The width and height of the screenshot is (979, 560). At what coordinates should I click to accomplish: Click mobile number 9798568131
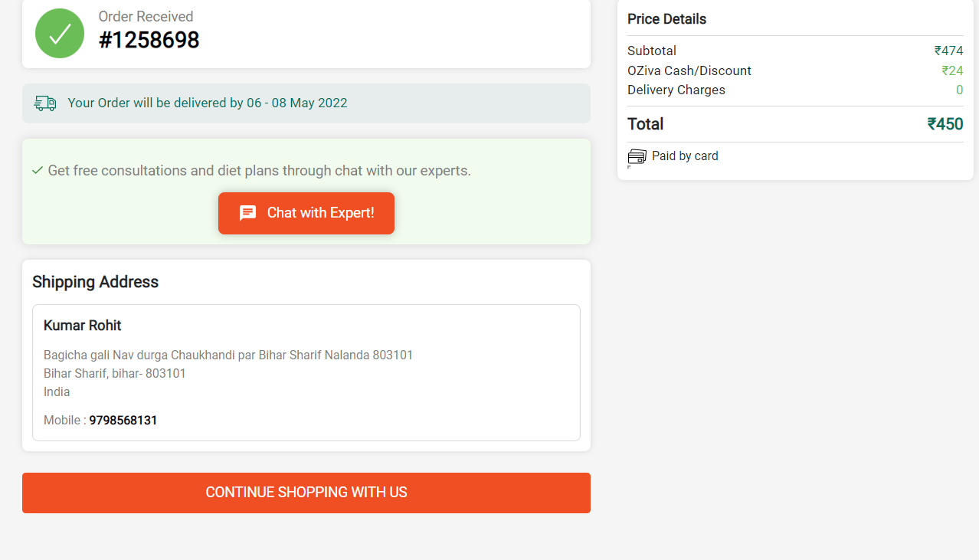click(123, 421)
